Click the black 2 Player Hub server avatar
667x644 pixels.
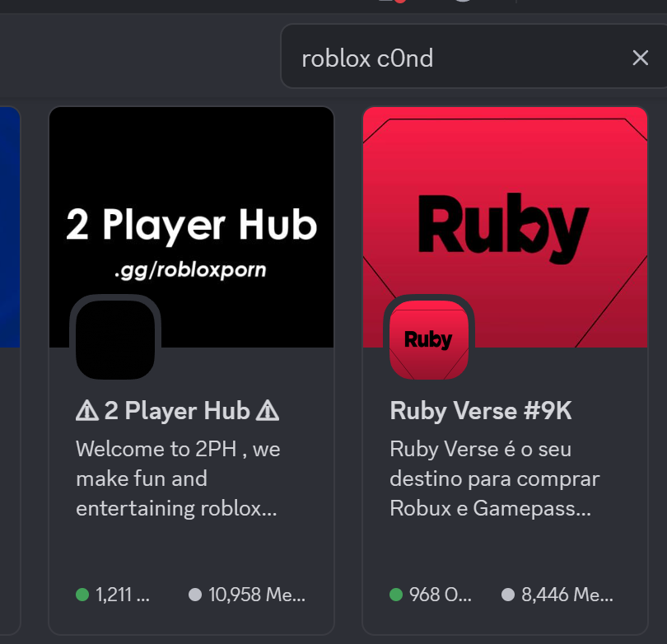[115, 339]
